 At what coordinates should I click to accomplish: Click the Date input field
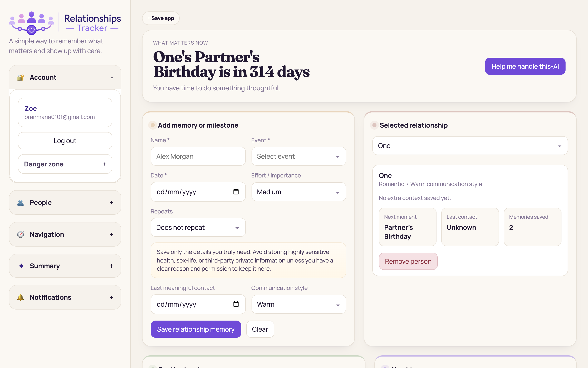(198, 192)
